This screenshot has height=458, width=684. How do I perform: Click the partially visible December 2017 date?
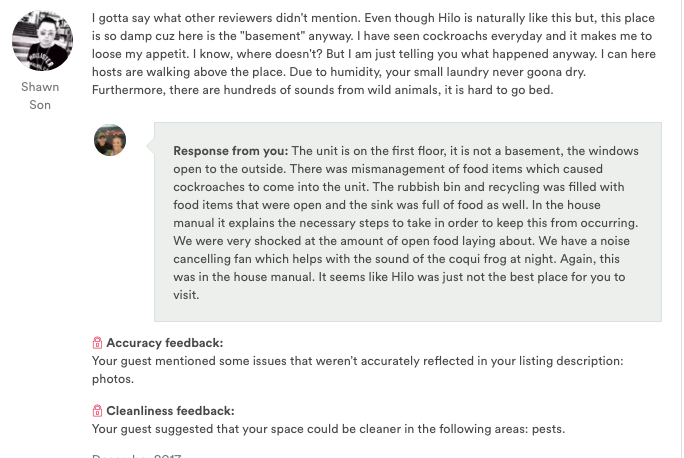[137, 455]
